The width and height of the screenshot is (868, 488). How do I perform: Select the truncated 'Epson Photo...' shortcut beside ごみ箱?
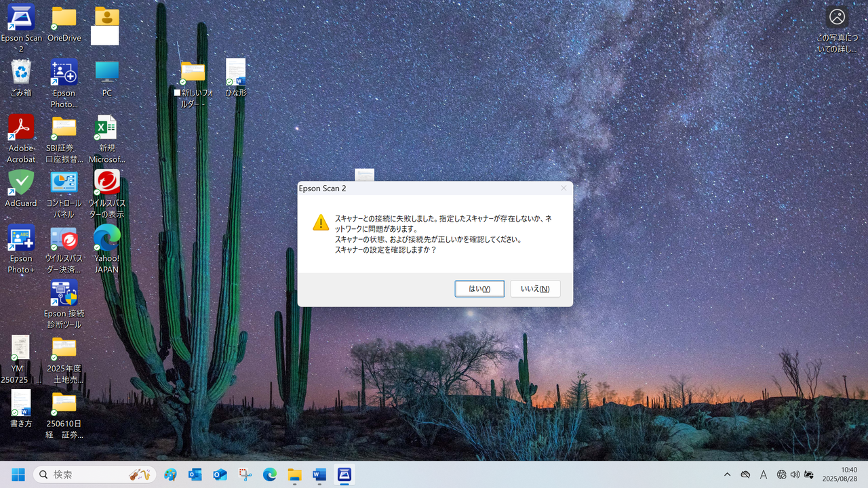64,84
